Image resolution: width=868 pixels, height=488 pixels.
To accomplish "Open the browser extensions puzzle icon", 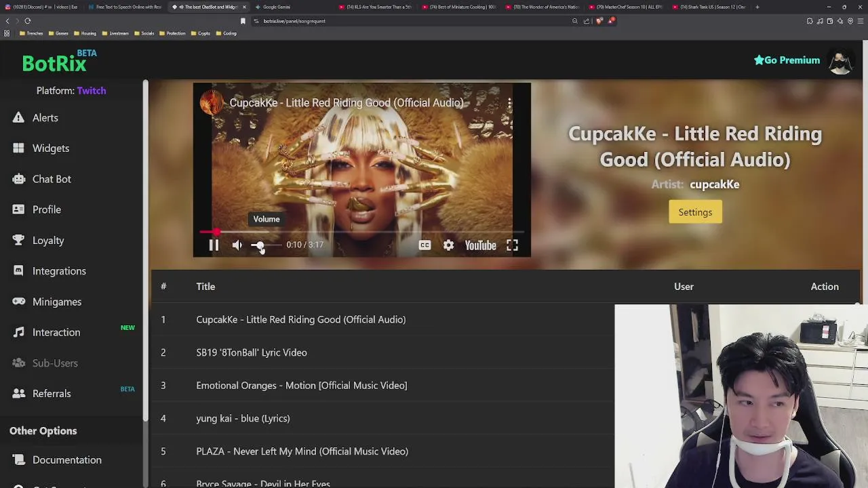I will click(x=810, y=21).
